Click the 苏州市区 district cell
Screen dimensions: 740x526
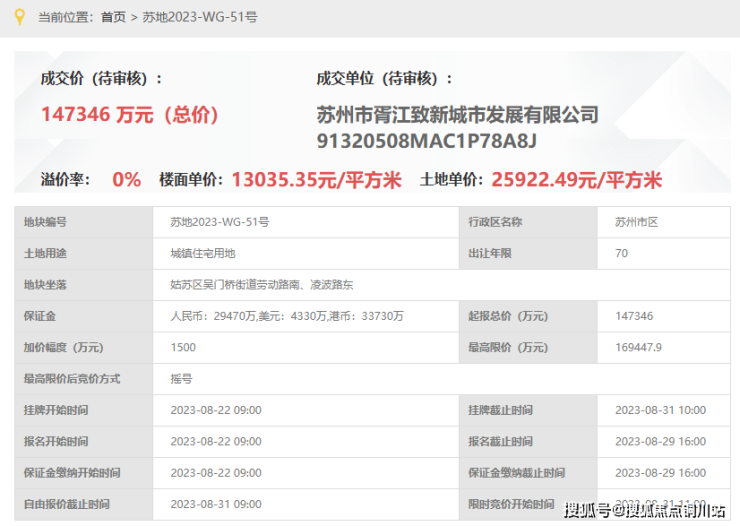[x=637, y=222]
